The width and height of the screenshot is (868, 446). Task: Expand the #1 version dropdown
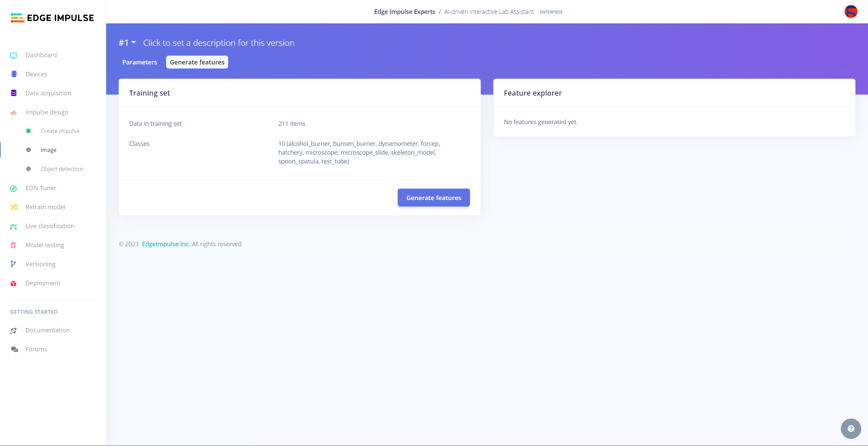click(x=127, y=43)
